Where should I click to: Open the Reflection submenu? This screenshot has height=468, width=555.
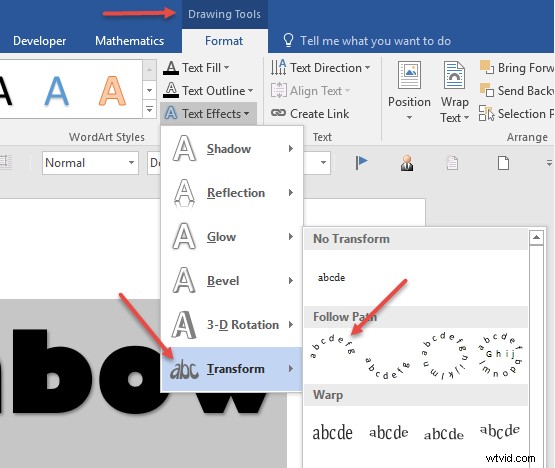[x=232, y=193]
